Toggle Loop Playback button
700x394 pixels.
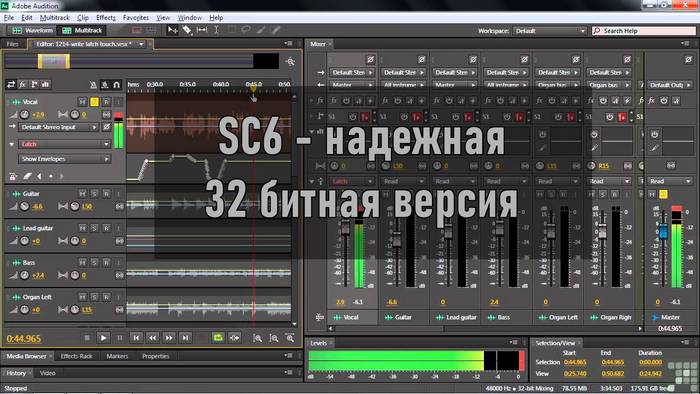(x=218, y=338)
